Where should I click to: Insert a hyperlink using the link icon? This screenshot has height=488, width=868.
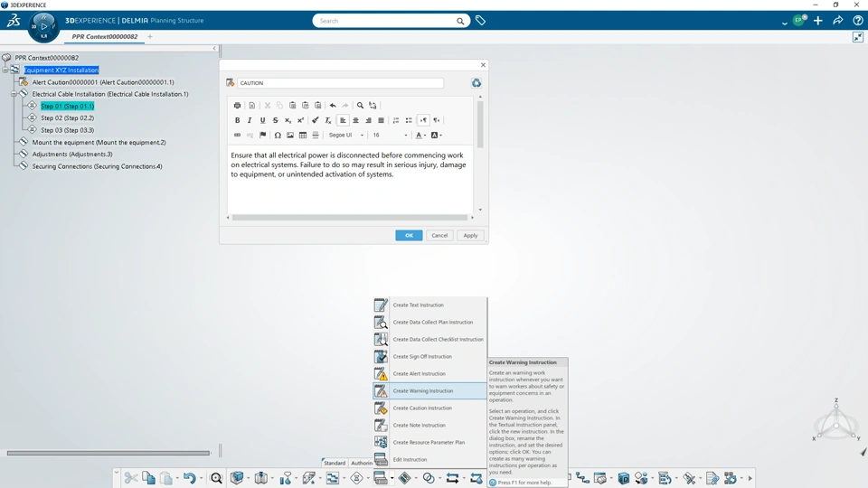click(x=238, y=135)
